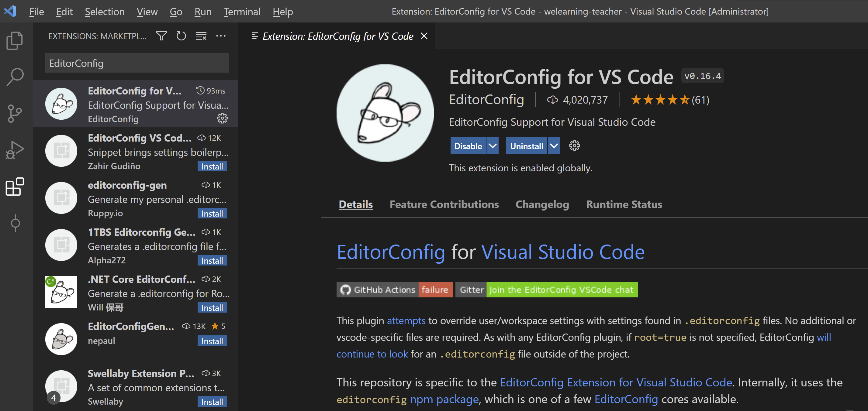Select editorconfig-gen extension placeholder icon
The image size is (868, 411).
pyautogui.click(x=61, y=198)
